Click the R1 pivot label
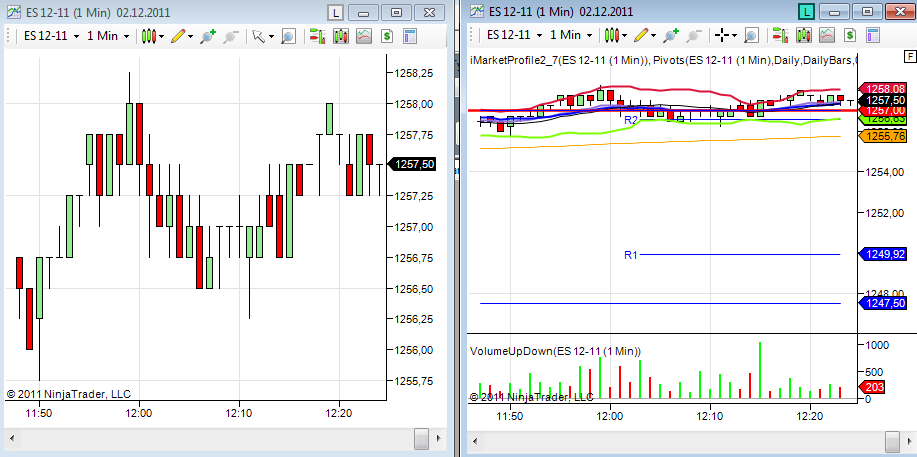The image size is (917, 457). (x=630, y=255)
